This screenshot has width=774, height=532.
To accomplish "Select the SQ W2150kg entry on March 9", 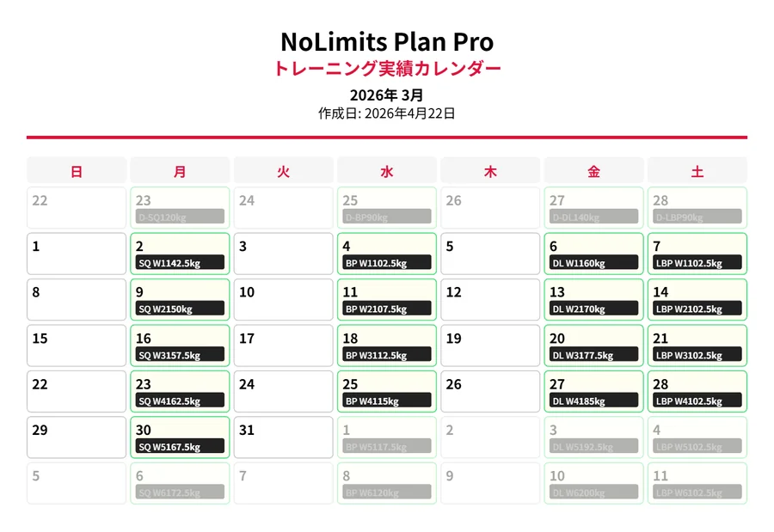I will click(x=180, y=309).
